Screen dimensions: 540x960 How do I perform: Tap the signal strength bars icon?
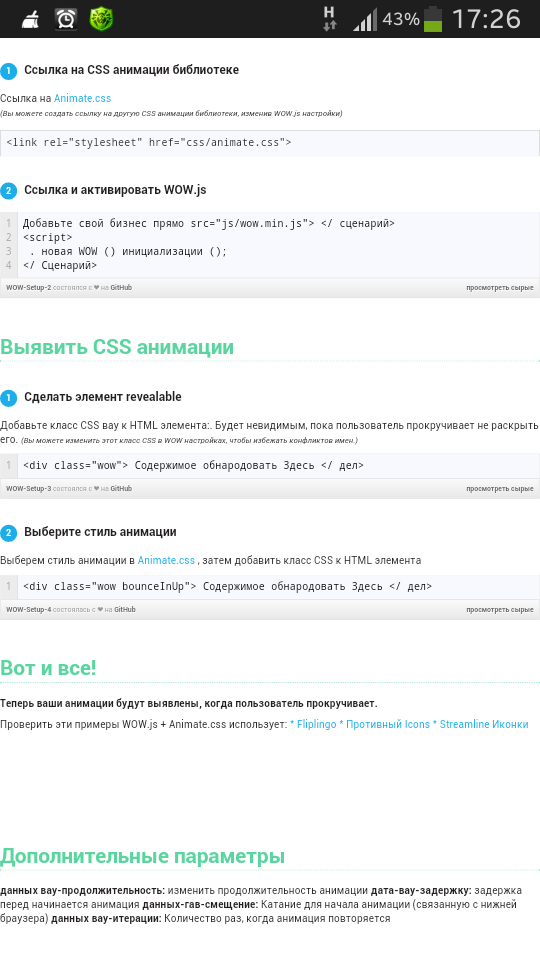(x=365, y=20)
